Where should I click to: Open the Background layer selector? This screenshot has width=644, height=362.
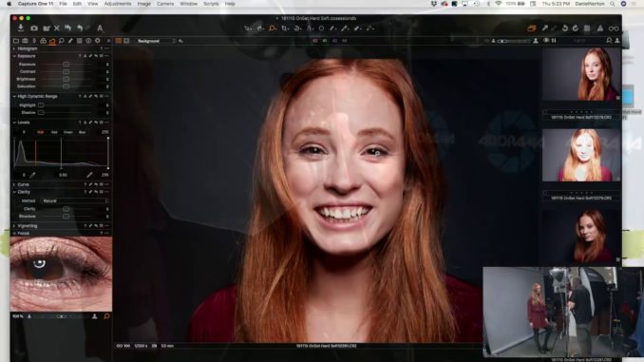tap(156, 41)
